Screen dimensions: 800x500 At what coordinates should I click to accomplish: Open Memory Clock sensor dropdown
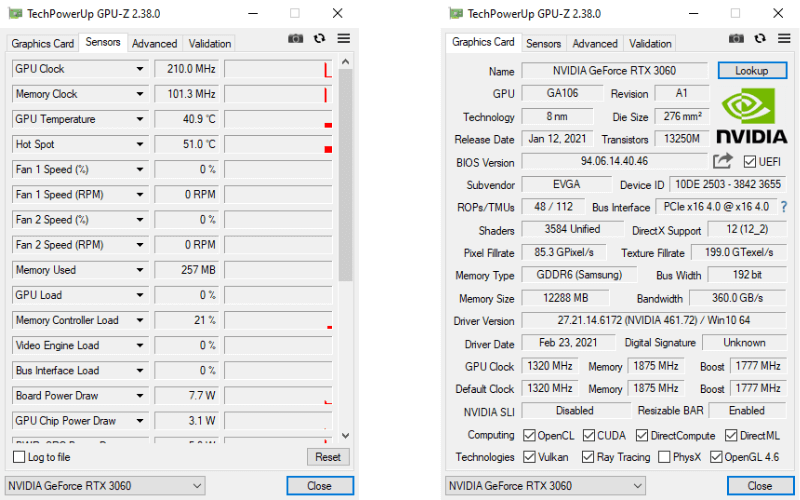pos(139,94)
